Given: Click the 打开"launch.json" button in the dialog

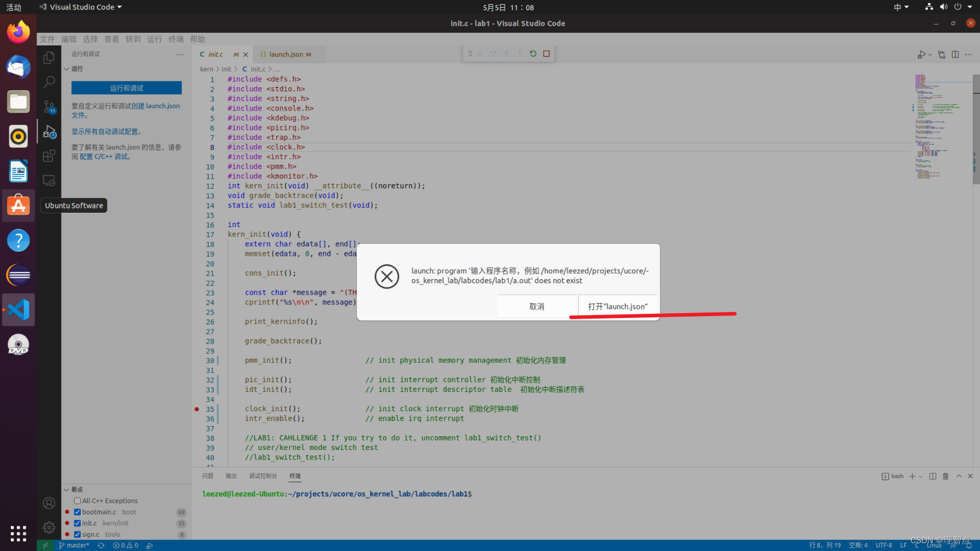Looking at the screenshot, I should tap(617, 306).
